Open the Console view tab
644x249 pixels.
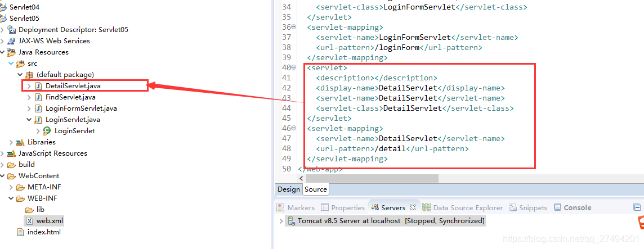pyautogui.click(x=573, y=207)
